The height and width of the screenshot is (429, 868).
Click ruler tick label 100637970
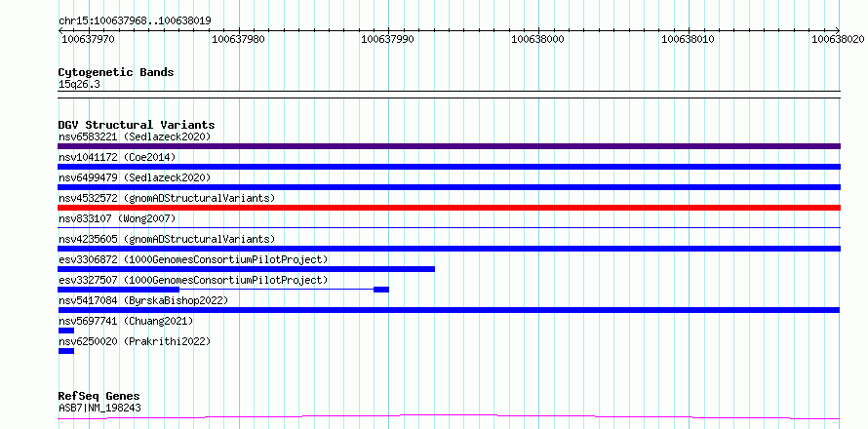click(88, 39)
